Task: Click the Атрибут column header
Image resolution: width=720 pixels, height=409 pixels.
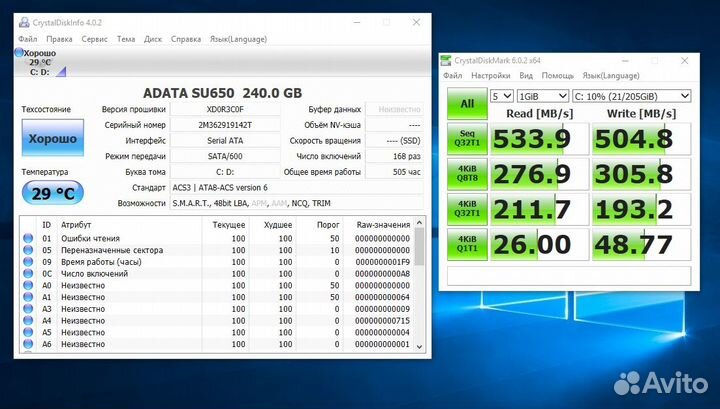Action: point(76,224)
